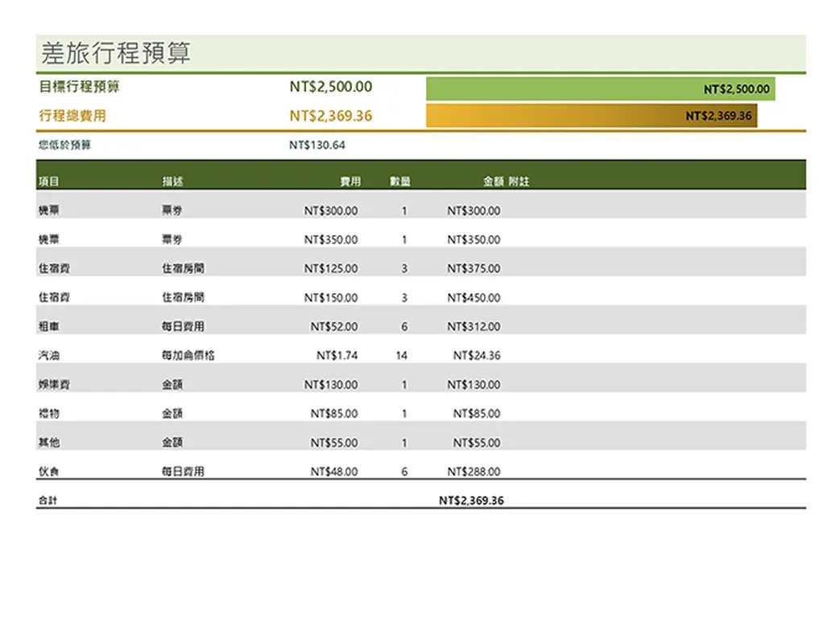This screenshot has width=836, height=644.
Task: Select the 您低於預算 label
Action: pos(64,145)
